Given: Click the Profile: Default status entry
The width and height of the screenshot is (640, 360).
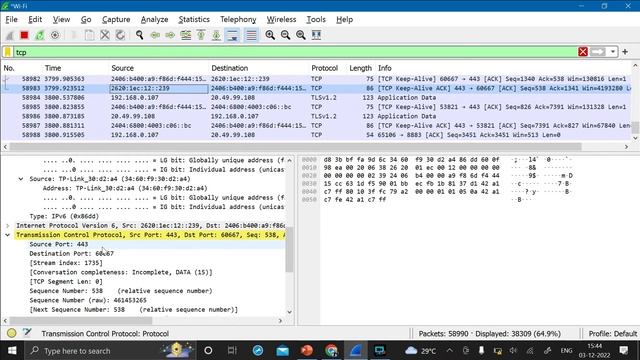Looking at the screenshot, I should [x=612, y=333].
